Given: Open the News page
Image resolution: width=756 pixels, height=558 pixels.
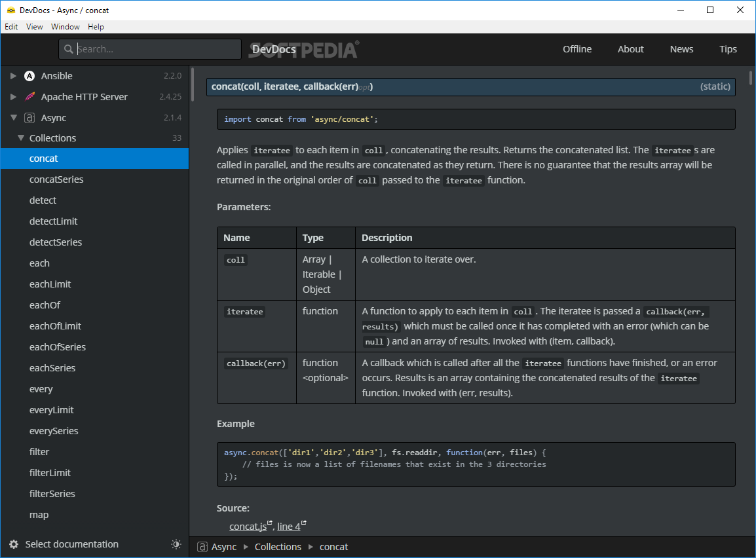Looking at the screenshot, I should pos(681,49).
